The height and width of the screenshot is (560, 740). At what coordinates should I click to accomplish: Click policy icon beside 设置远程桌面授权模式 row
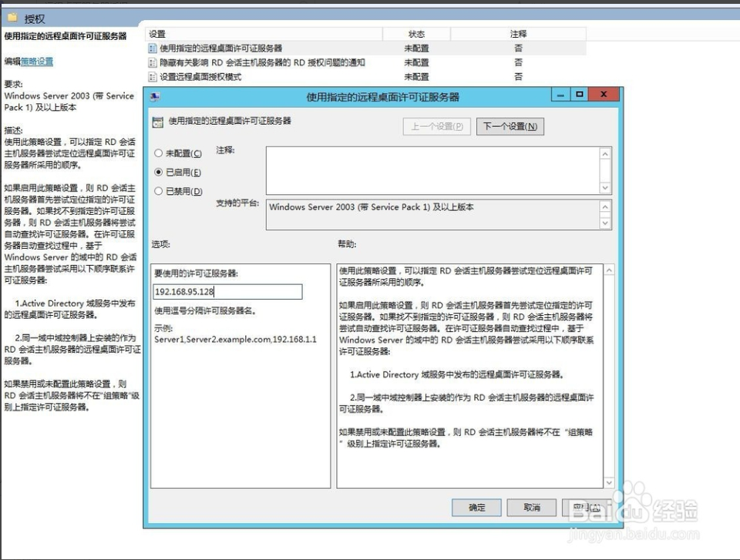coord(153,76)
